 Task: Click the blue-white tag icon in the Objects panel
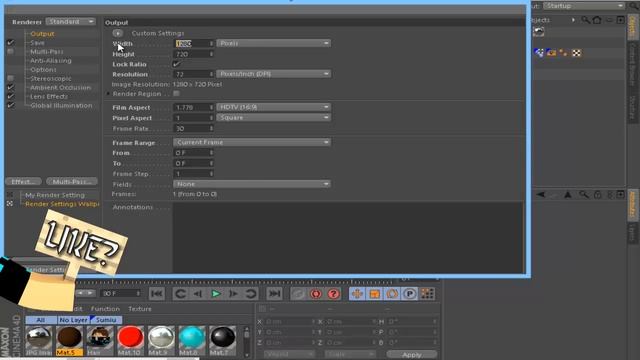pos(539,53)
